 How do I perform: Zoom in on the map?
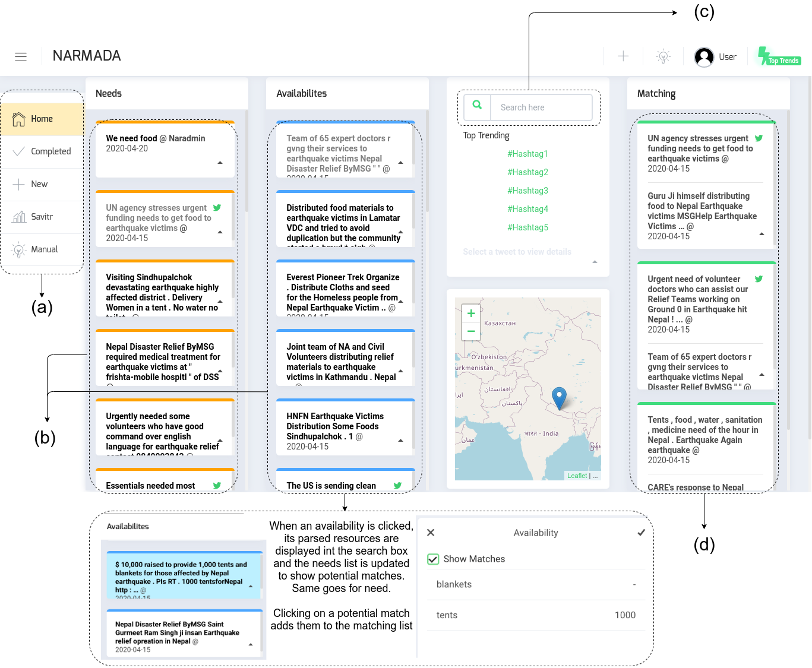click(x=471, y=314)
